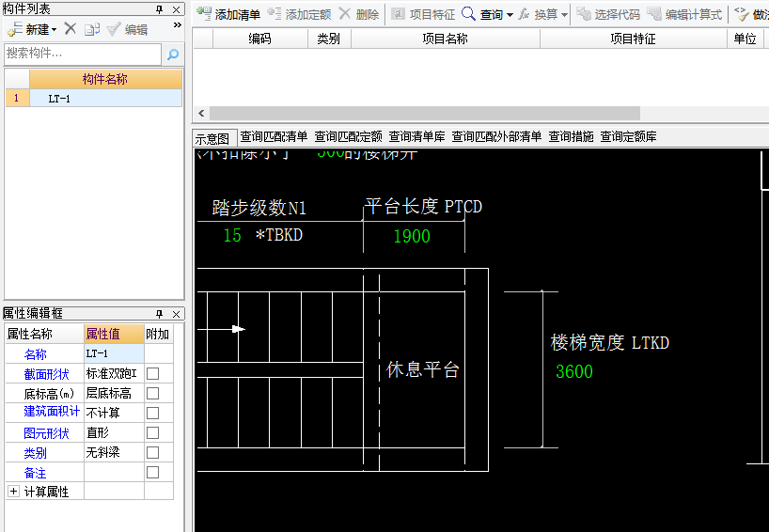Switch to the 查询措施 tab

(571, 137)
